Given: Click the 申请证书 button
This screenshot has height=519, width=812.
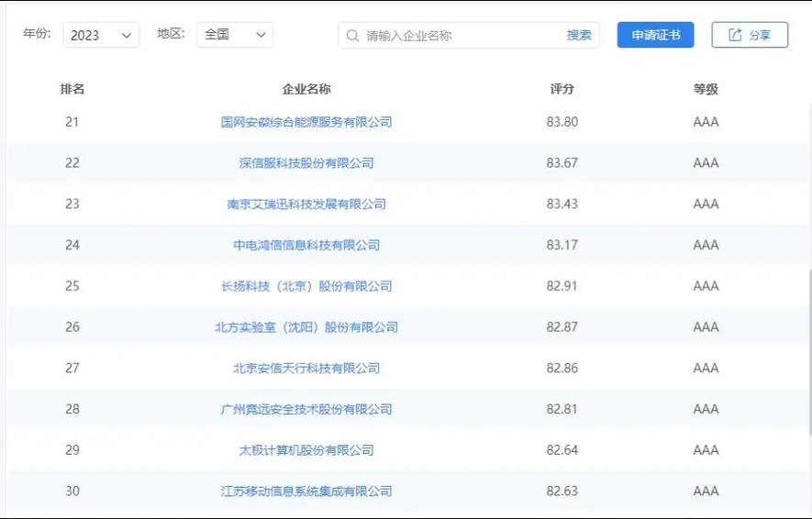Looking at the screenshot, I should tap(655, 35).
